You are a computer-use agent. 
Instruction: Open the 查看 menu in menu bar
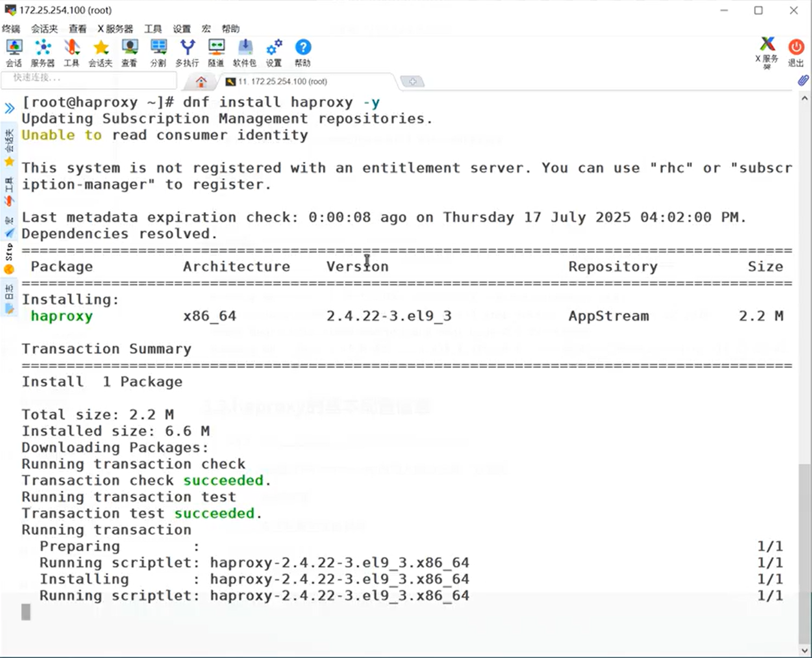click(77, 29)
